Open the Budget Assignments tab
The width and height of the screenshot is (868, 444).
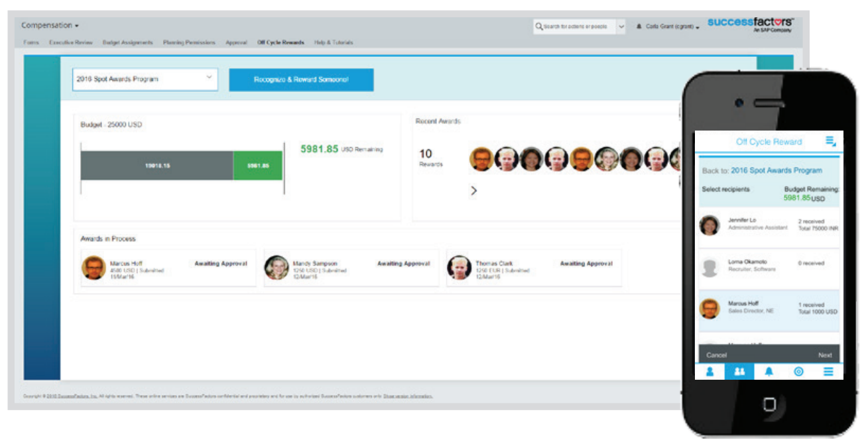[x=127, y=42]
